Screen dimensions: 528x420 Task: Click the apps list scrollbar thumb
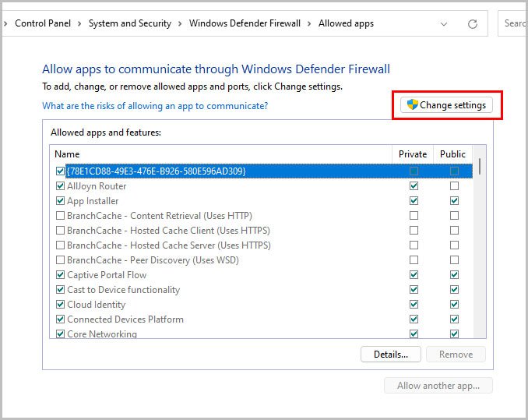pyautogui.click(x=479, y=166)
